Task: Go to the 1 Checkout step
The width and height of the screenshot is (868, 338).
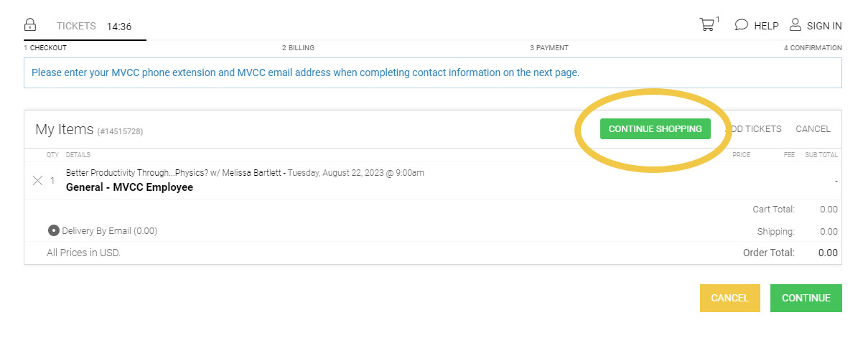Action: click(45, 48)
